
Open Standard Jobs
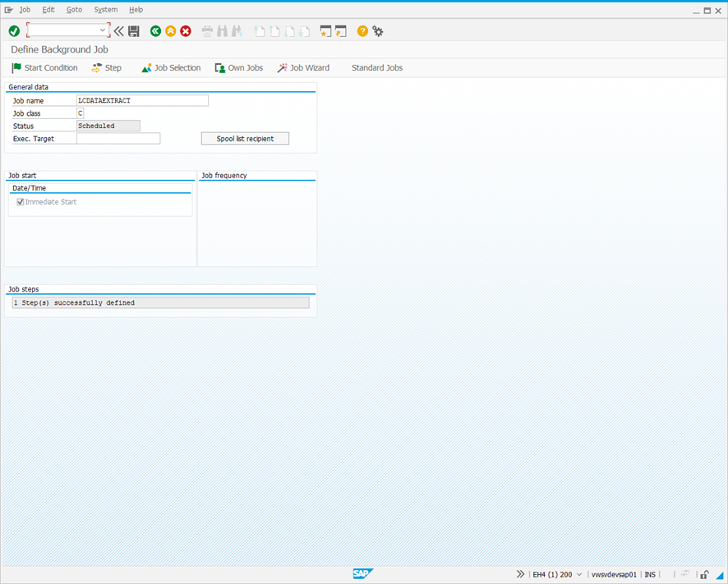click(376, 67)
